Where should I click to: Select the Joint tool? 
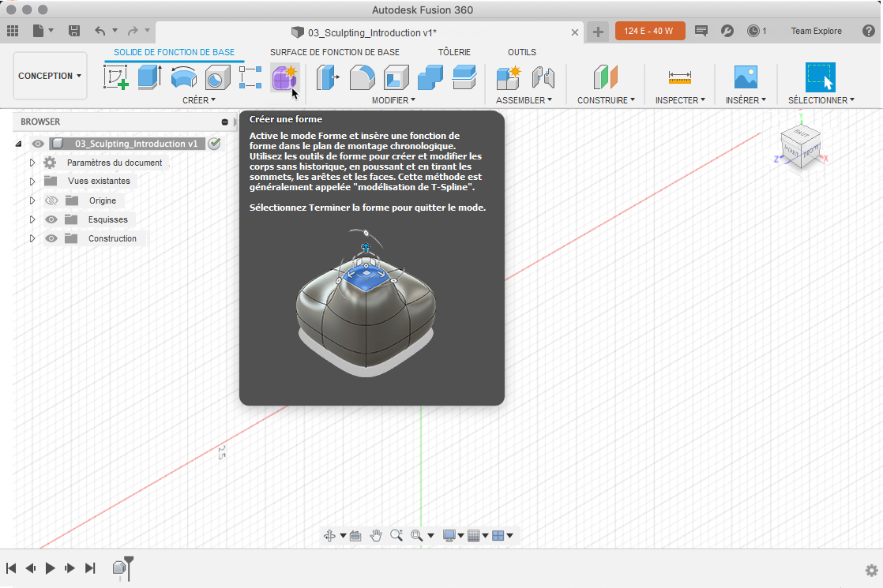tap(543, 77)
